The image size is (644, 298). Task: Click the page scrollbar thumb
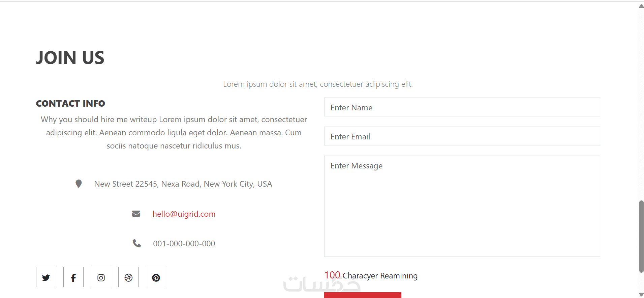pos(641,236)
